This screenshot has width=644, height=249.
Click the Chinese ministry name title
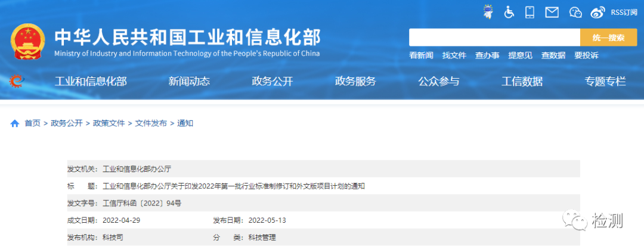click(x=187, y=38)
